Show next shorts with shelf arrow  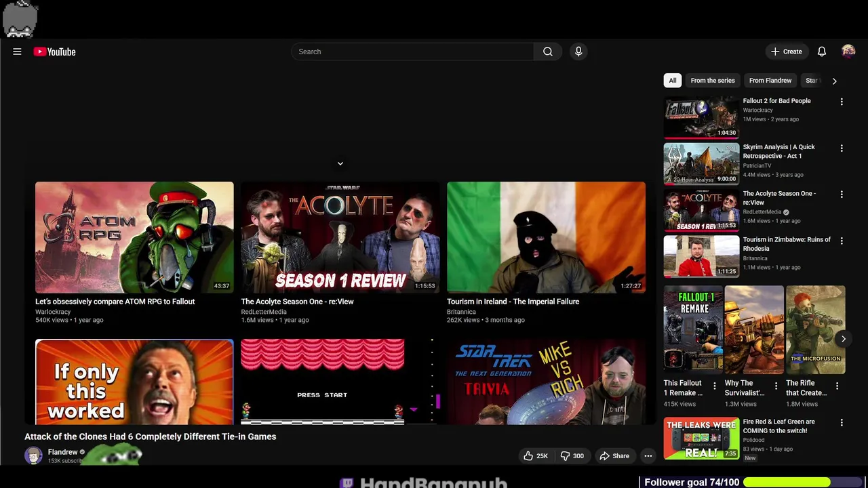843,339
